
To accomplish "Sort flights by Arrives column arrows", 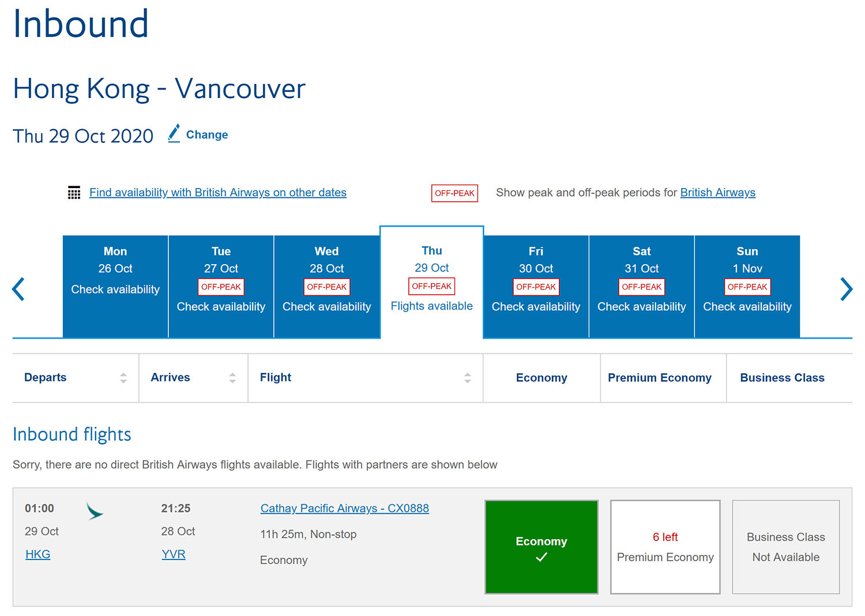I will click(x=232, y=378).
